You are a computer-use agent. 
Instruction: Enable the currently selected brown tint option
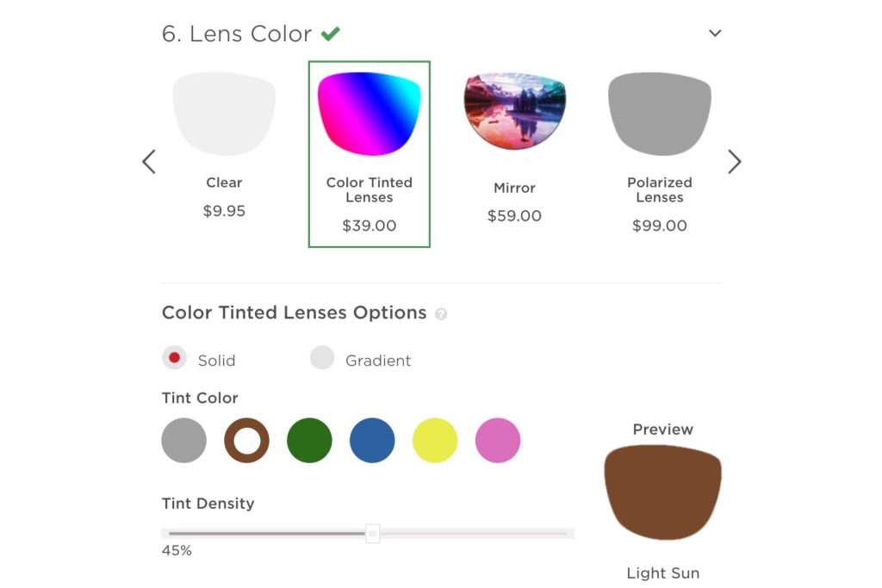pos(247,440)
